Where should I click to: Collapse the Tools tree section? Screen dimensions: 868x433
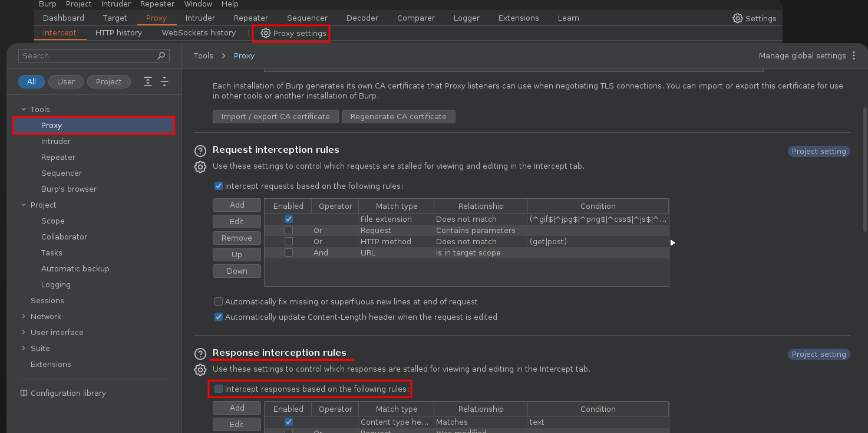click(x=24, y=110)
